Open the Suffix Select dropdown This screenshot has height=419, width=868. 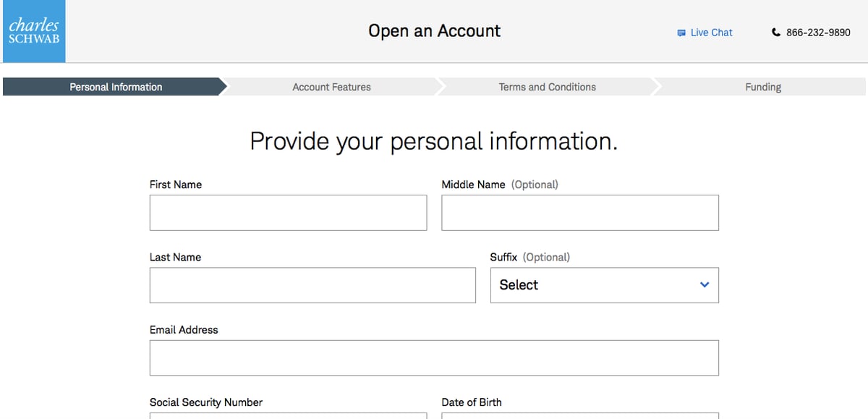(604, 285)
